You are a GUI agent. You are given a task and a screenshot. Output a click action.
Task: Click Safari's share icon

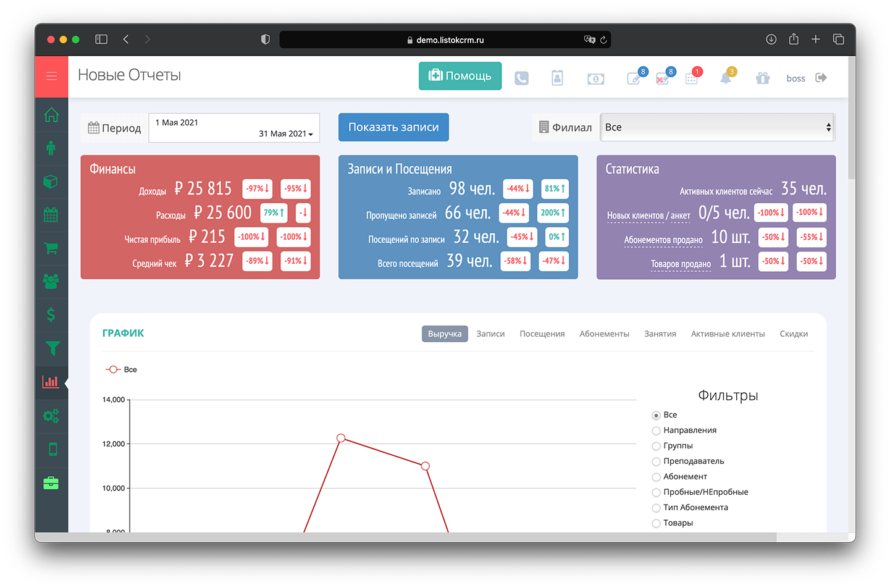794,39
